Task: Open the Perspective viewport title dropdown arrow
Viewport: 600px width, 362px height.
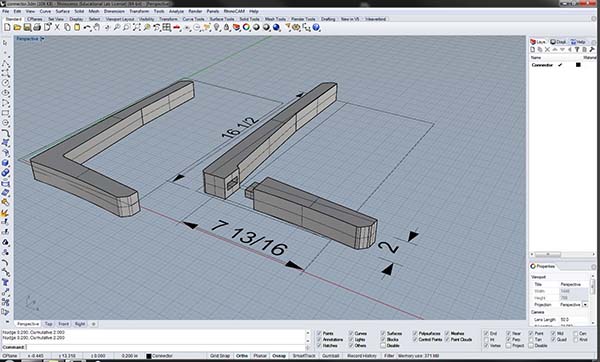Action: click(42, 39)
